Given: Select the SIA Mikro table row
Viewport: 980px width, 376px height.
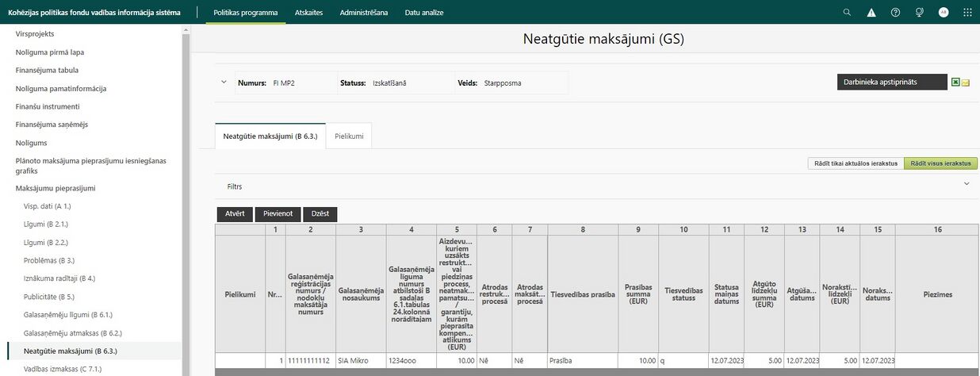Looking at the screenshot, I should point(596,361).
